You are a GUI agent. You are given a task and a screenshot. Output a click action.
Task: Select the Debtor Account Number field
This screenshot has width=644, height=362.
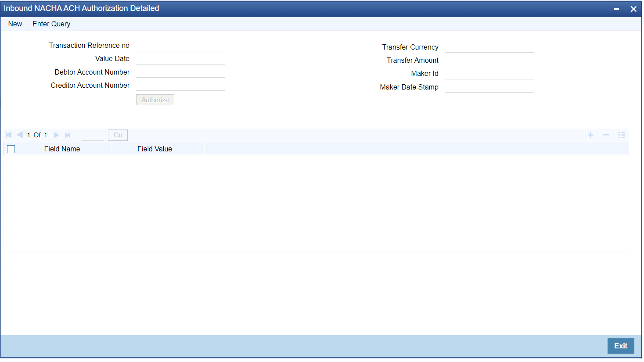[x=180, y=72]
